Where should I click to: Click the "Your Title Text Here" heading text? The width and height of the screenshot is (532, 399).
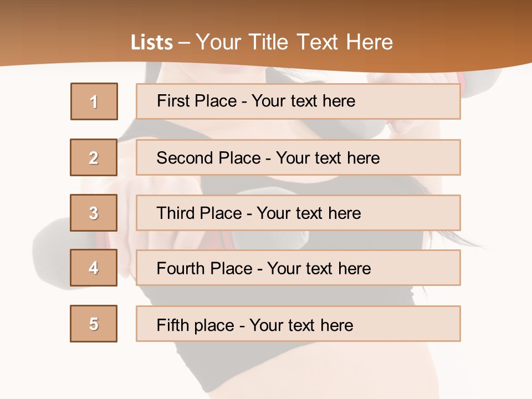coord(294,43)
